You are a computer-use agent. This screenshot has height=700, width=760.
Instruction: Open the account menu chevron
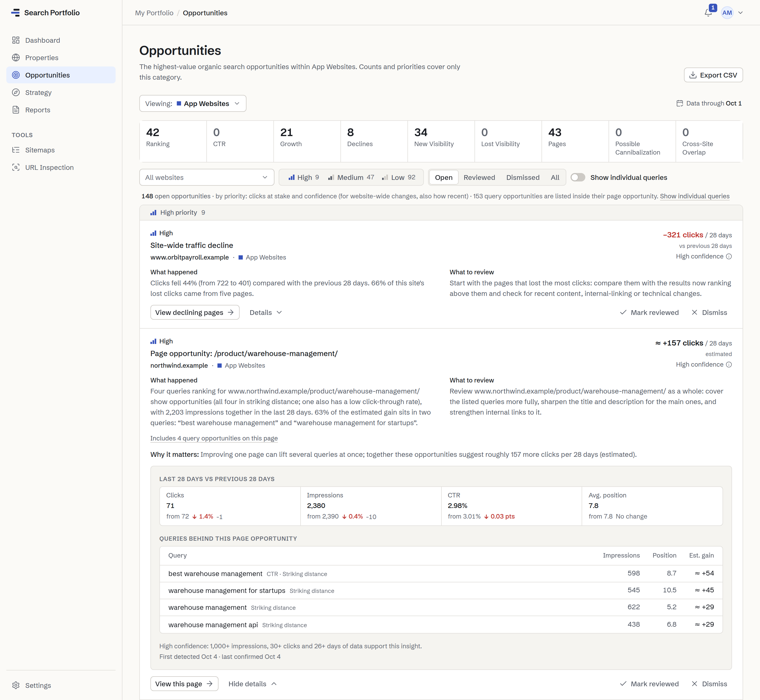tap(740, 12)
